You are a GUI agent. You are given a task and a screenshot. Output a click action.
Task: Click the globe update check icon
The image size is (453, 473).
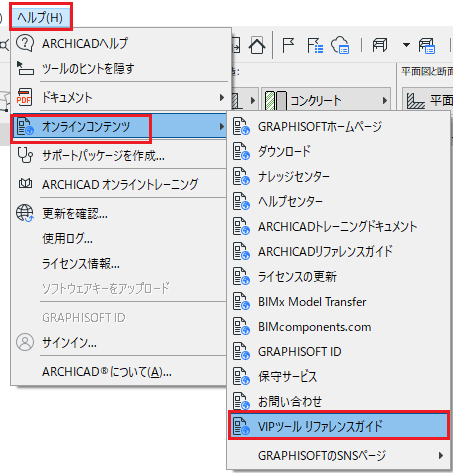(x=25, y=213)
